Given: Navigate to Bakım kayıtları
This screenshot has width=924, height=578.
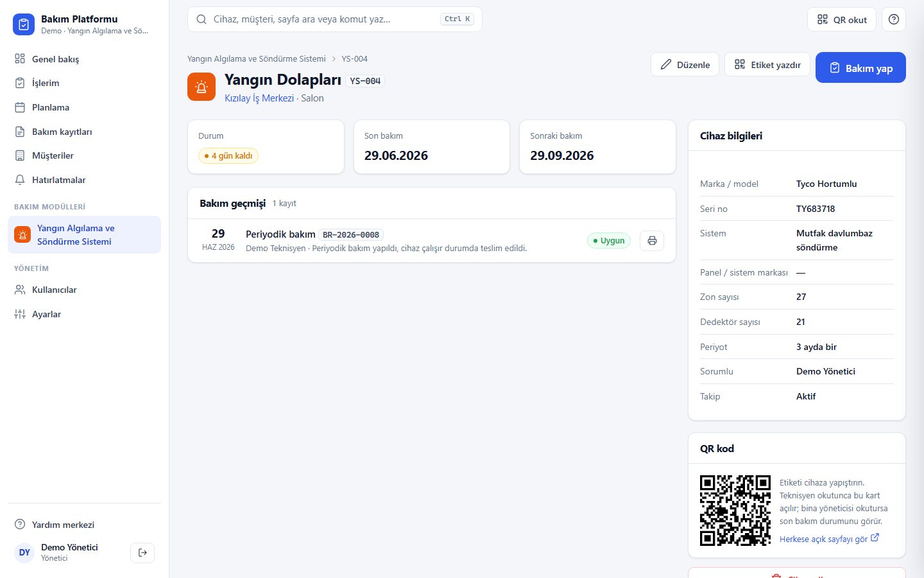Looking at the screenshot, I should point(84,132).
